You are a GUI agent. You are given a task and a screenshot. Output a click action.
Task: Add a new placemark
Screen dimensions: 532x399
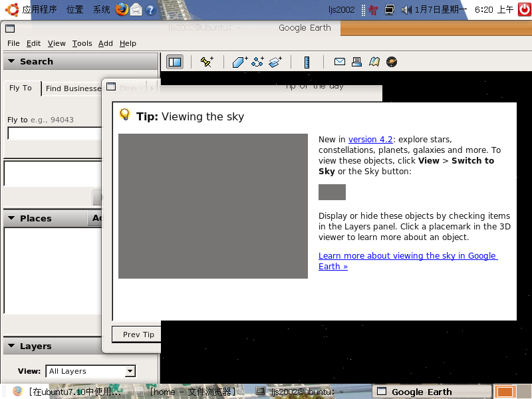207,61
